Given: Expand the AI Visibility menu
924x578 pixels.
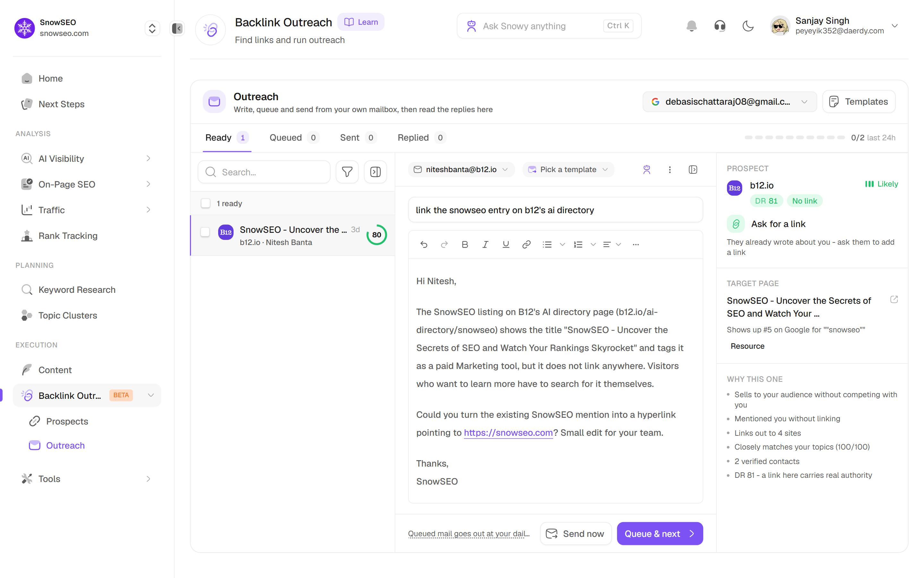Looking at the screenshot, I should [x=148, y=158].
